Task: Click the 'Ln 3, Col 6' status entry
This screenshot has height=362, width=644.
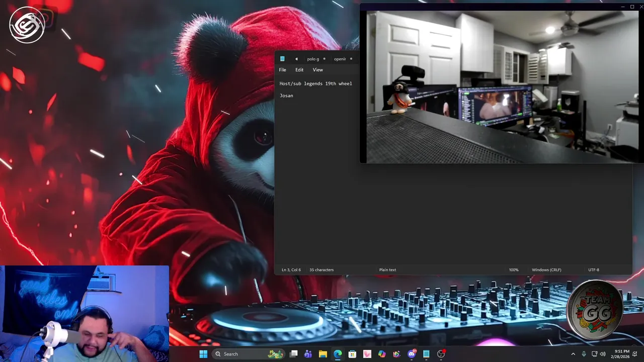Action: 291,270
